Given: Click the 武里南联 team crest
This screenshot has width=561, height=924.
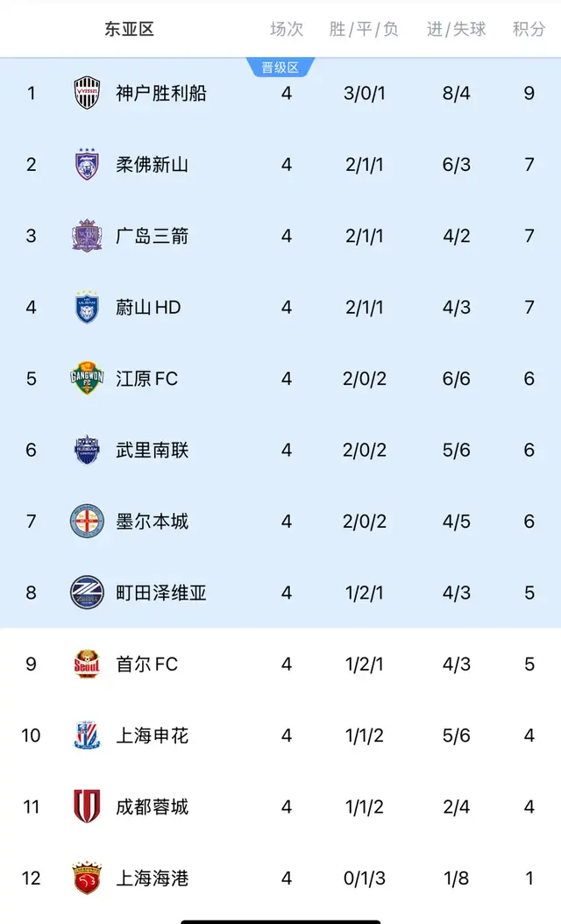Looking at the screenshot, I should coord(87,451).
